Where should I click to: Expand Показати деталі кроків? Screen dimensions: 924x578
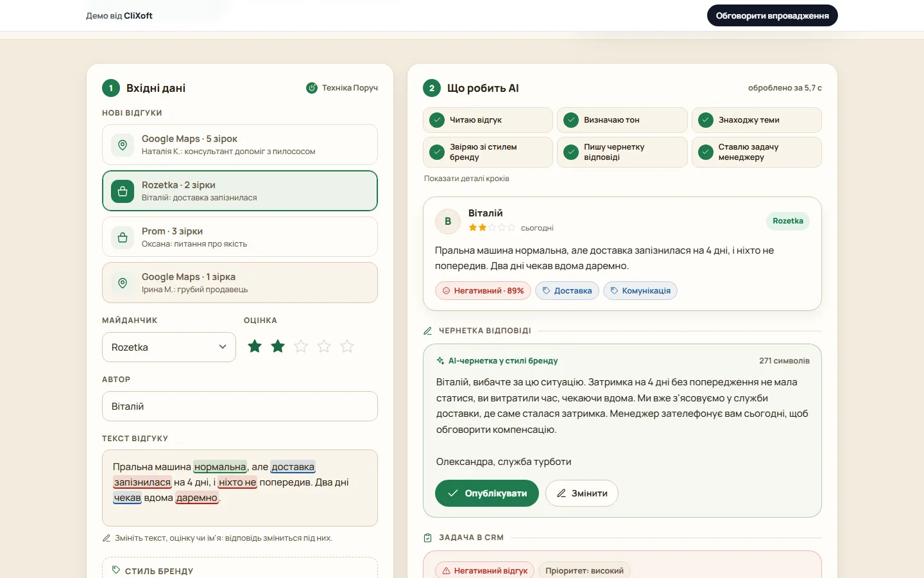coord(466,179)
